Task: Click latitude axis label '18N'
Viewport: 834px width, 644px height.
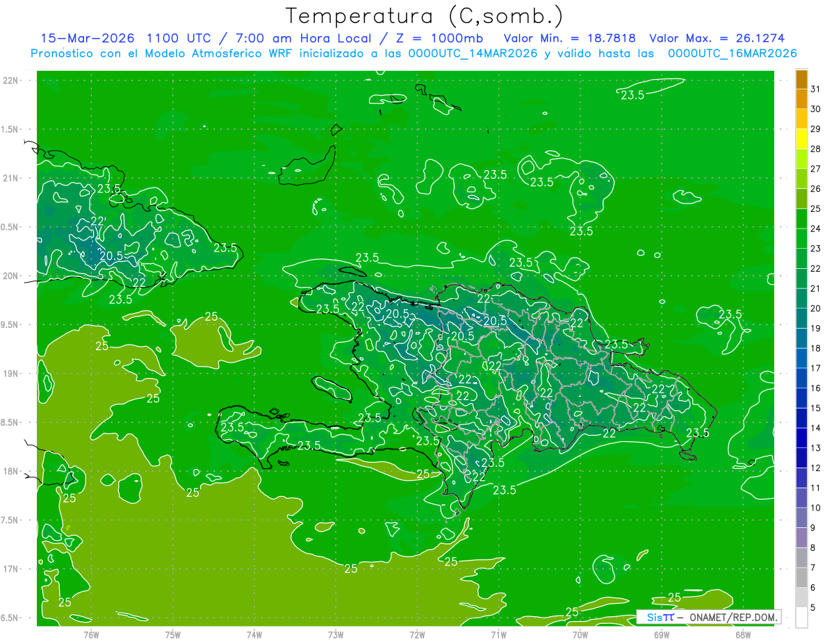Action: 11,471
